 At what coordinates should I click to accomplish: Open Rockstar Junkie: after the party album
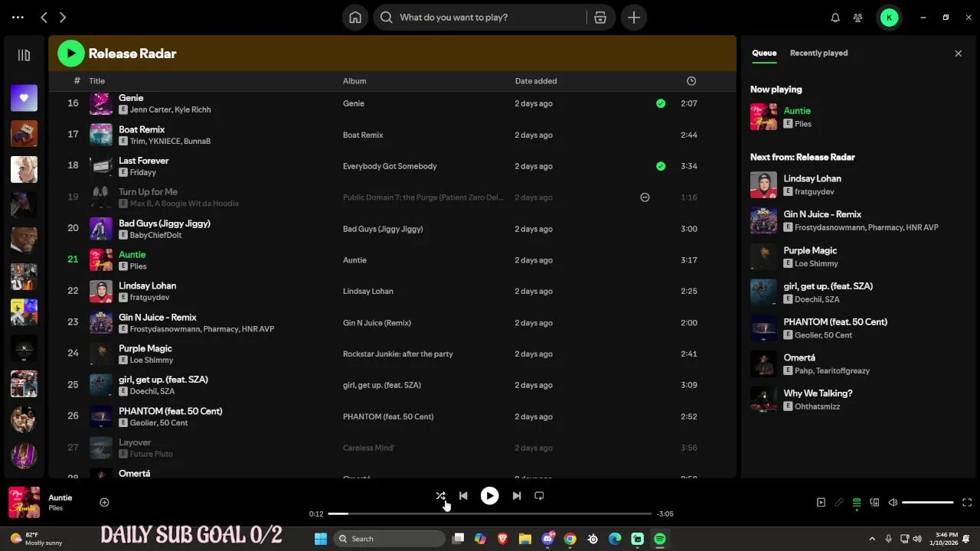click(398, 354)
